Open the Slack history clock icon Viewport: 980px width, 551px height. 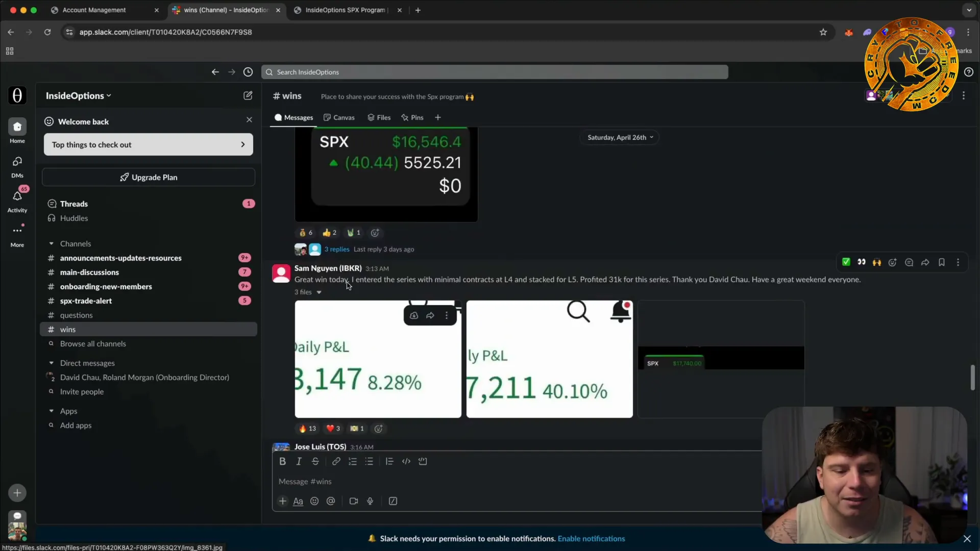248,72
